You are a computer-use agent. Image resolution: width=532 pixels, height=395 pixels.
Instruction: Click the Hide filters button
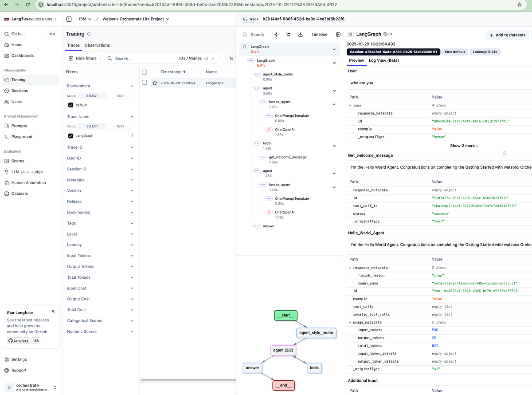82,58
